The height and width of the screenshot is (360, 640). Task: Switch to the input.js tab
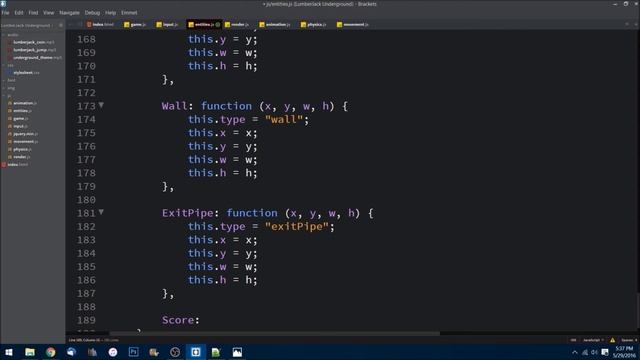pyautogui.click(x=167, y=24)
